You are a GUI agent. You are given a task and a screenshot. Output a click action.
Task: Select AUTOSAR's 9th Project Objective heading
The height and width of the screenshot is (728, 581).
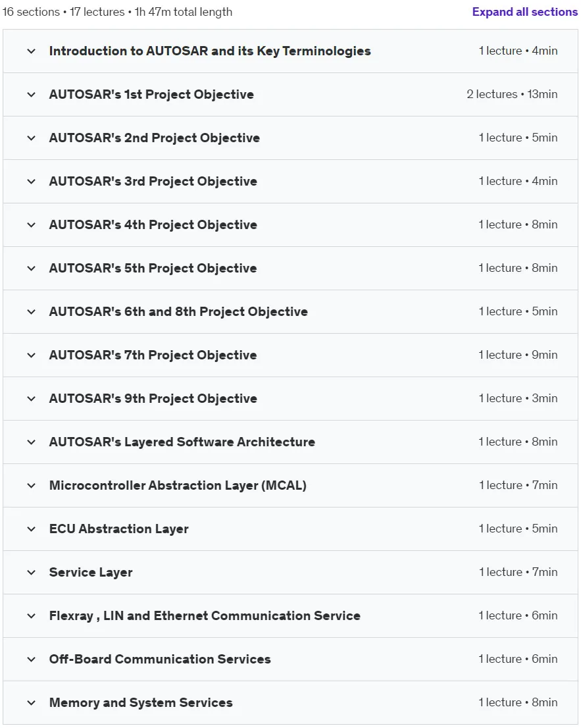pyautogui.click(x=153, y=399)
